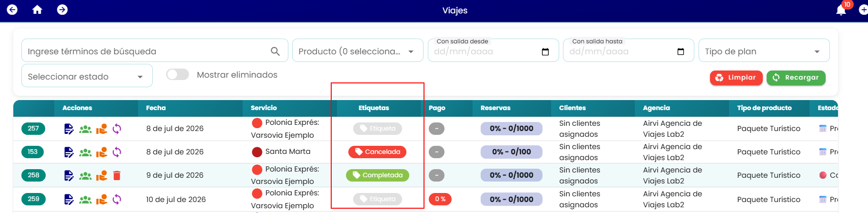Edit trip 258 with document icon
The image size is (868, 213).
pos(69,175)
